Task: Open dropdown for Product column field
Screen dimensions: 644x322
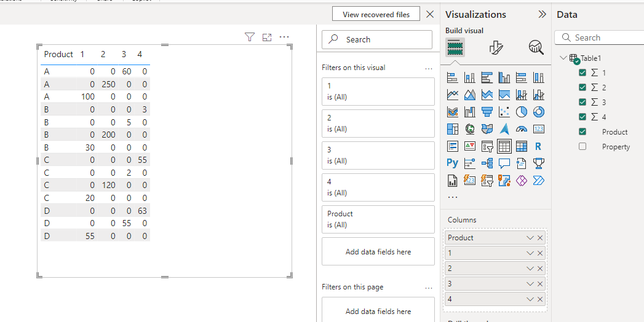Action: (530, 238)
